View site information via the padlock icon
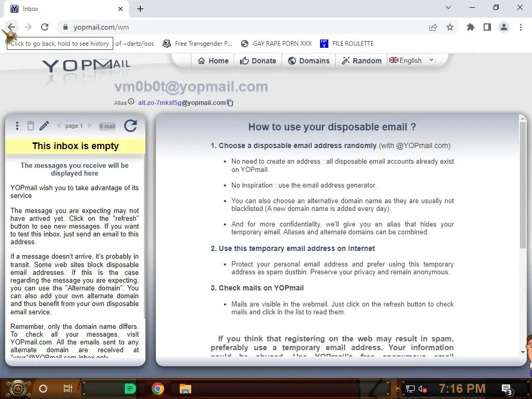Screen dimensions: 532x399 (66, 27)
